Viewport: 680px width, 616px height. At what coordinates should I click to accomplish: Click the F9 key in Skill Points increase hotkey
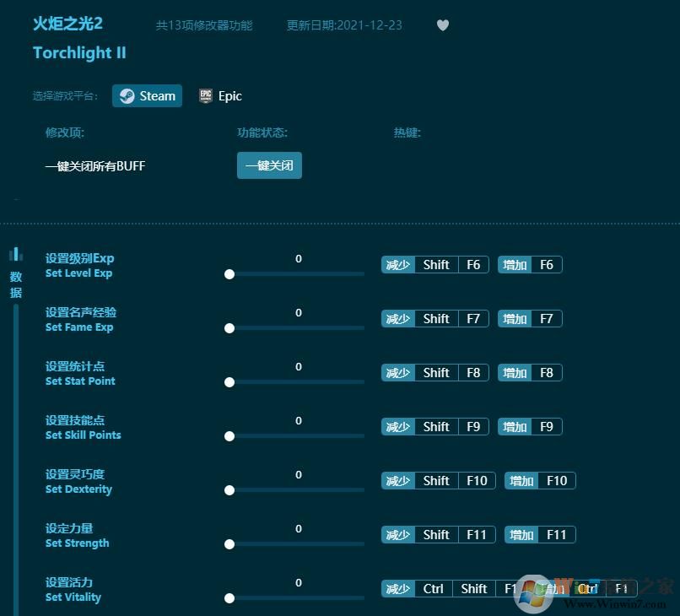click(x=547, y=427)
